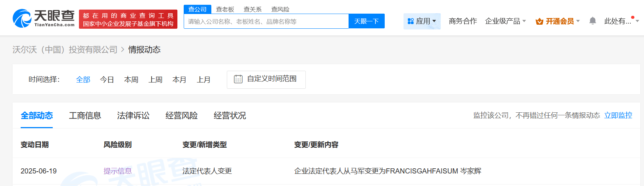
Task: Click the date cell 2025-06-19
Action: click(39, 171)
